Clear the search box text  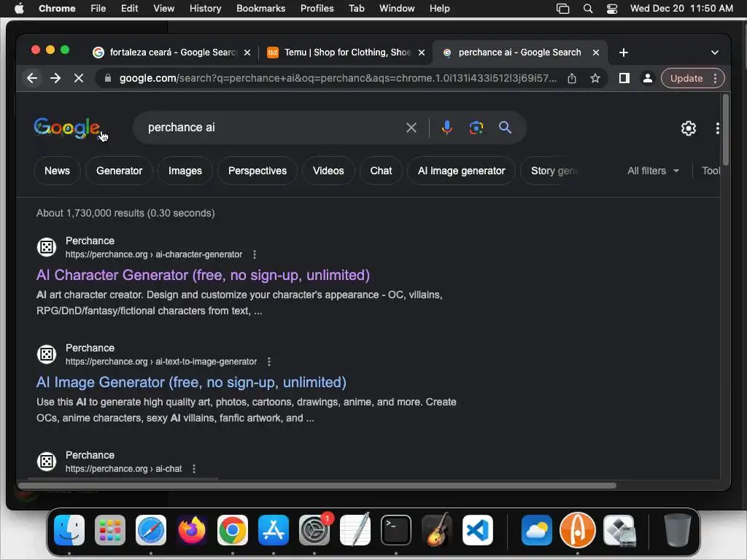point(411,128)
